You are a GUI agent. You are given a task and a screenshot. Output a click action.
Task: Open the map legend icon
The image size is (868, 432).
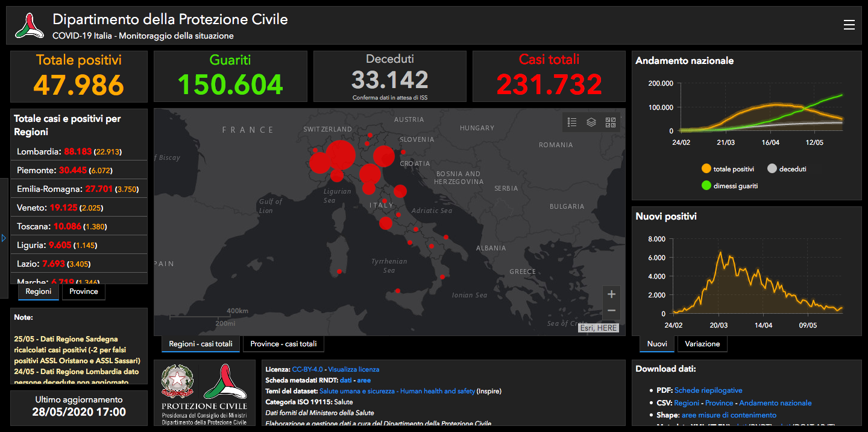(573, 122)
